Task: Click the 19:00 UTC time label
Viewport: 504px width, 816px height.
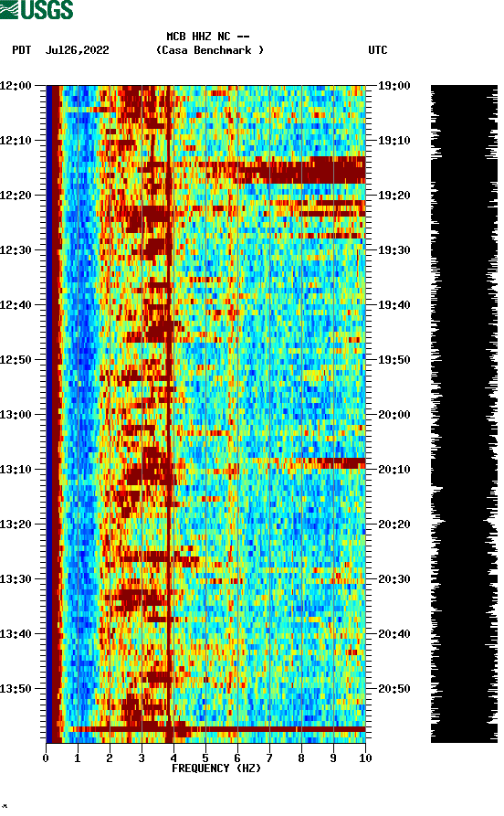Action: point(394,85)
